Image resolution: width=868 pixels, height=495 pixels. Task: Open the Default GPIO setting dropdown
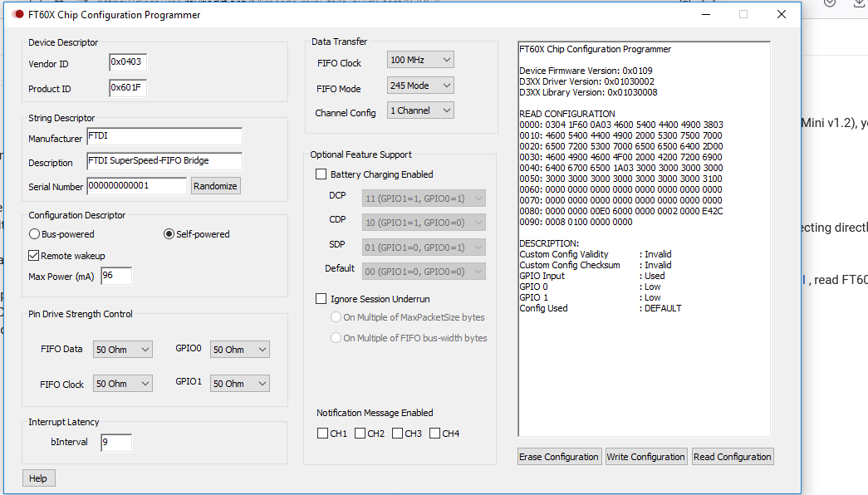[424, 272]
